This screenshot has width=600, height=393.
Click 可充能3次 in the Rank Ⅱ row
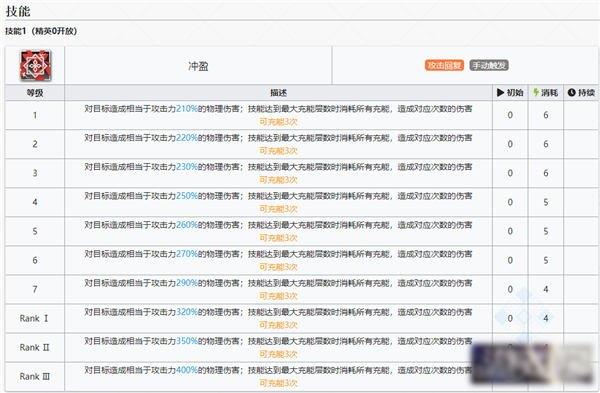279,355
